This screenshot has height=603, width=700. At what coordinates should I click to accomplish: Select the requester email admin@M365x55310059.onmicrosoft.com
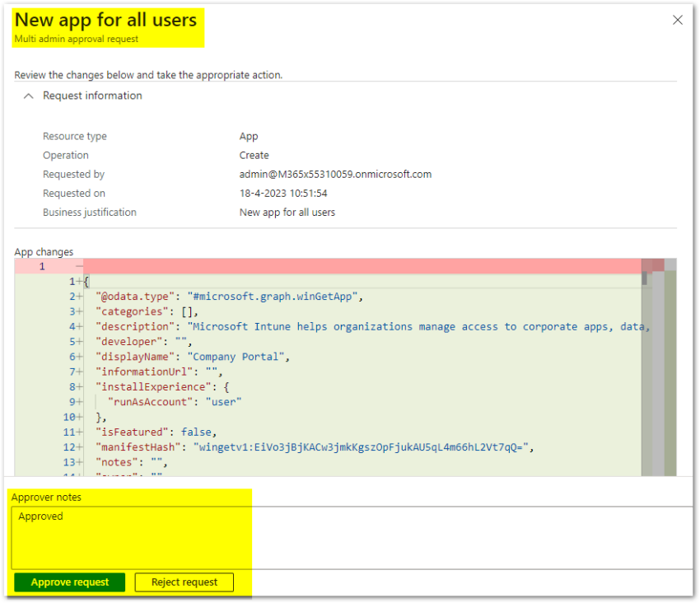click(336, 174)
